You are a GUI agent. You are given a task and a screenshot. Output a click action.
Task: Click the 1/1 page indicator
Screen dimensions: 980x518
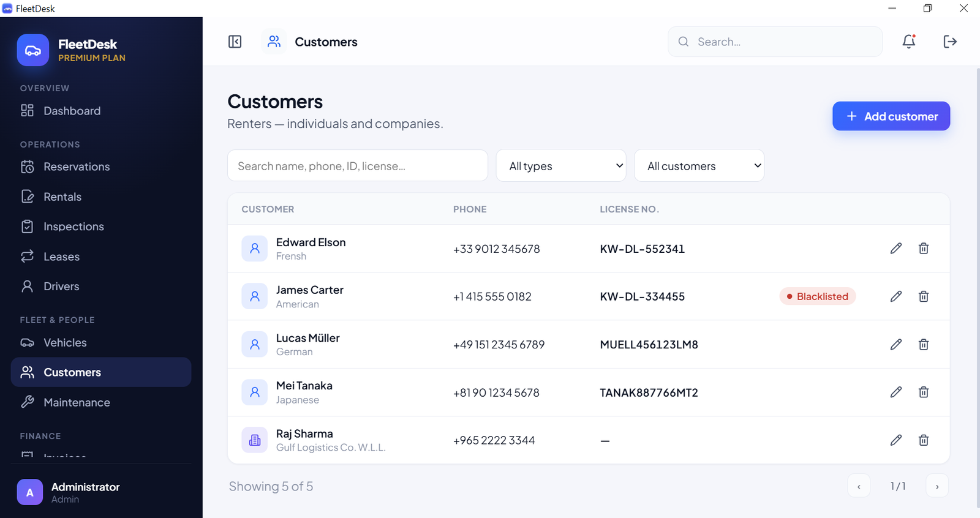click(x=898, y=486)
